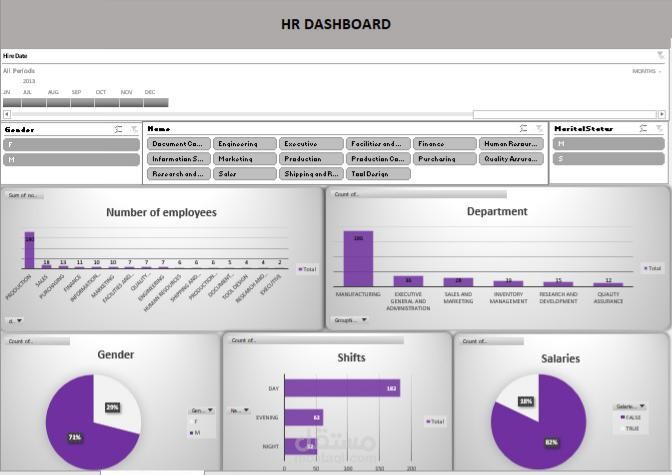This screenshot has height=475, width=672.
Task: Select the Production Co... slicer item
Action: (378, 159)
